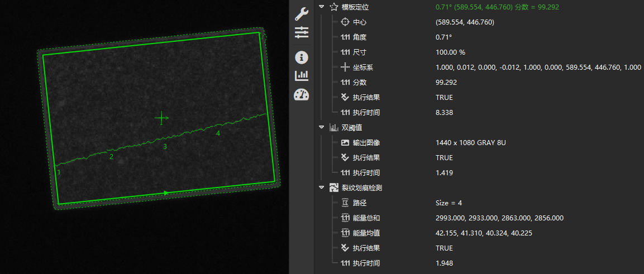
Task: Click the 能量均值 values 42.155, 41.310
Action: [x=483, y=233]
